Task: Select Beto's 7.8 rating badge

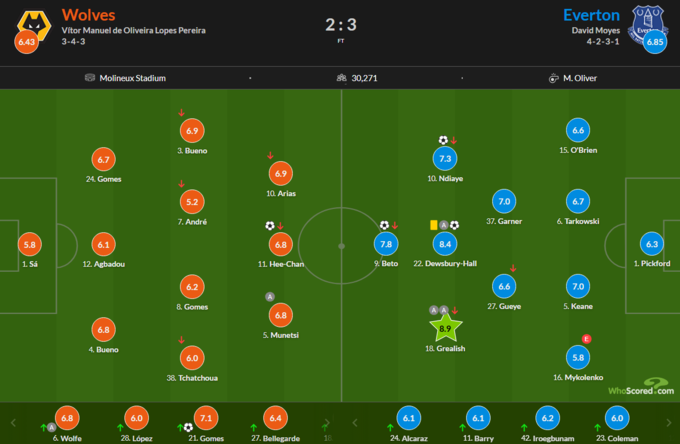Action: point(385,243)
